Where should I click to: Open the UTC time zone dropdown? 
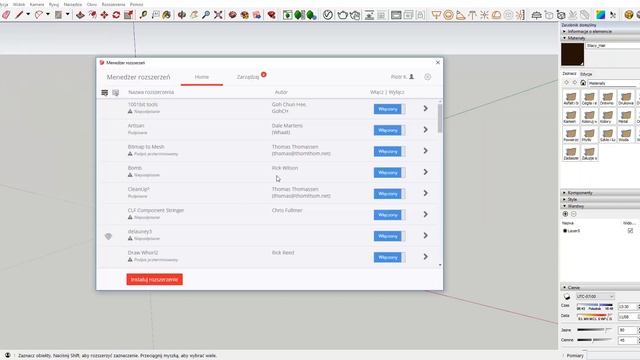(x=596, y=296)
